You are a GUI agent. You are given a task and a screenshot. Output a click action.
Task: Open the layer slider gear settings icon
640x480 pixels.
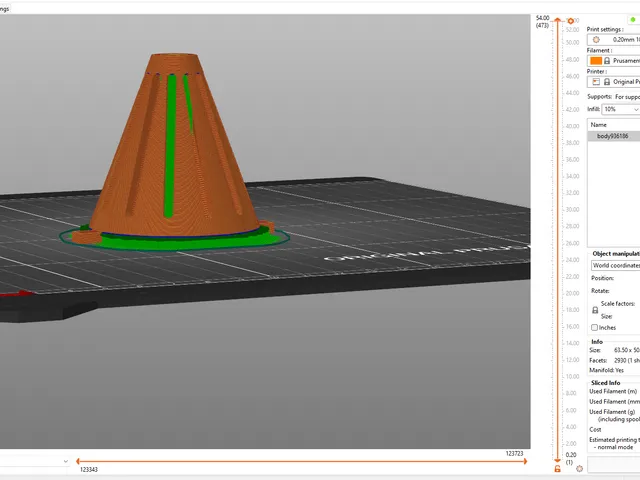point(580,469)
